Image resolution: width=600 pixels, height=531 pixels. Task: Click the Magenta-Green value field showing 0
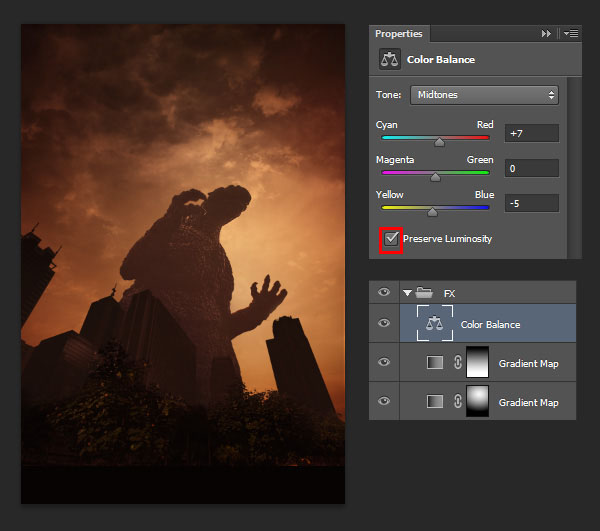(x=532, y=168)
